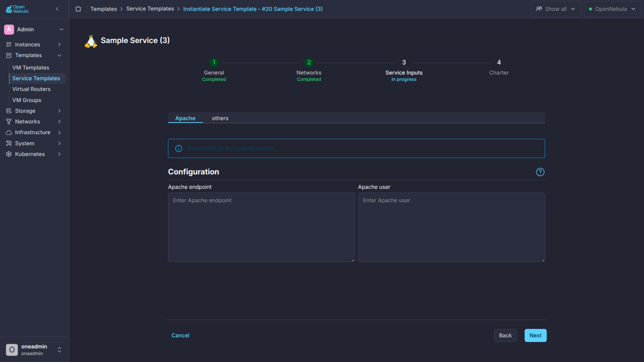
Task: Open the Show all group dropdown
Action: [555, 9]
